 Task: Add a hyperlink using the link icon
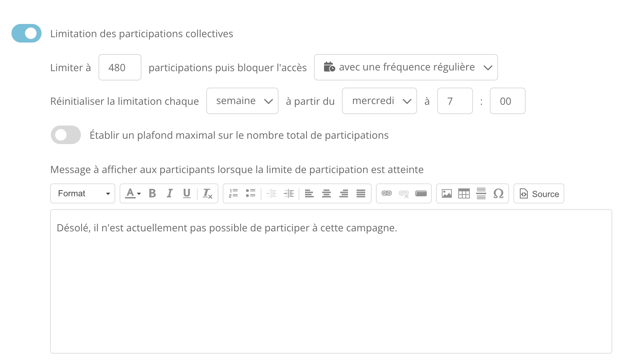coord(386,193)
